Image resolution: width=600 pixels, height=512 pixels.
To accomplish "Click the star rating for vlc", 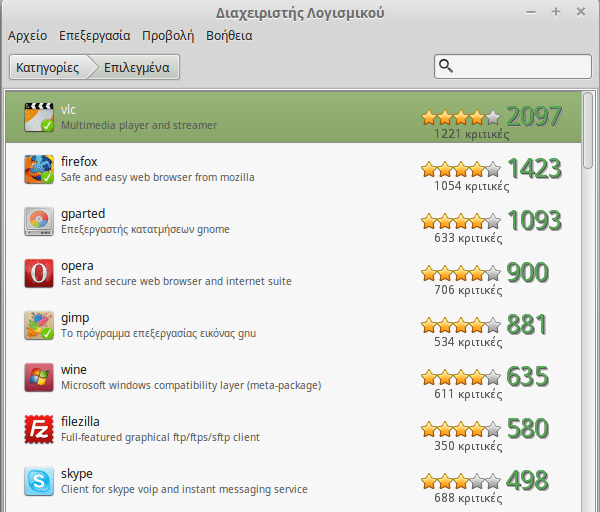I will point(461,117).
